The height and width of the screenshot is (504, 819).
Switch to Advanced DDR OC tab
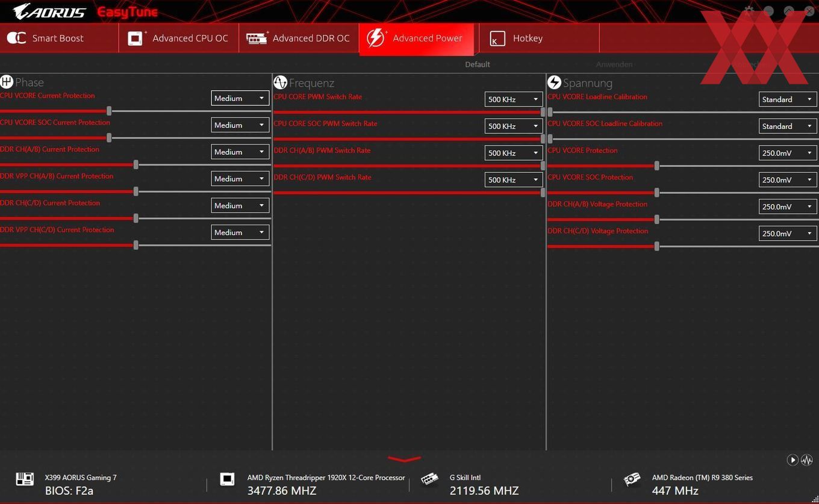click(299, 39)
